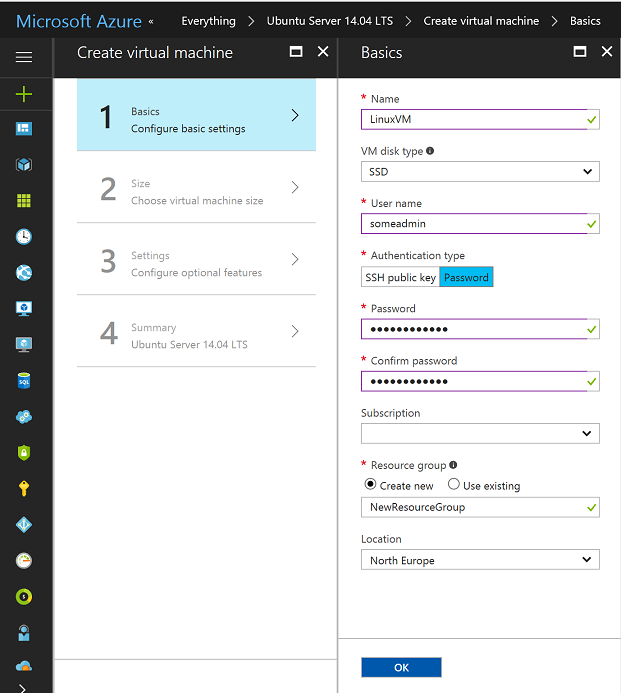Open gray Virtual machines (classic) monitor icon
Screen dimensions: 621x693
(24, 344)
